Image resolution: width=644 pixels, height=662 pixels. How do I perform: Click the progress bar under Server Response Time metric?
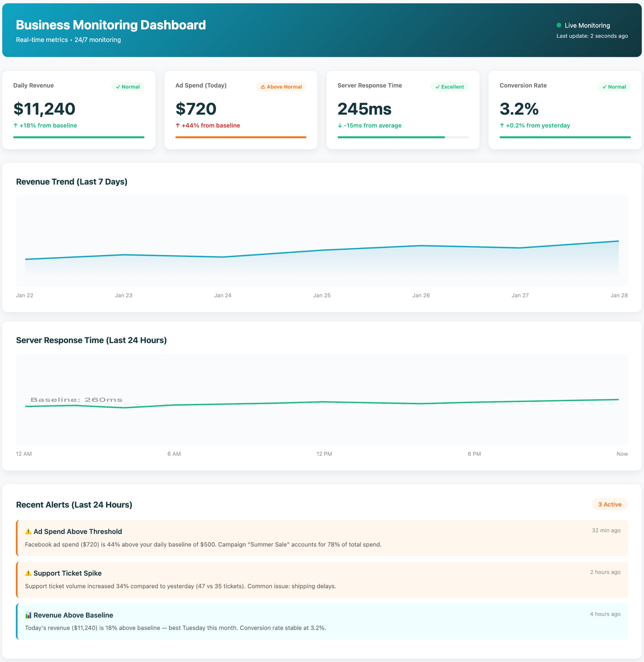click(403, 137)
